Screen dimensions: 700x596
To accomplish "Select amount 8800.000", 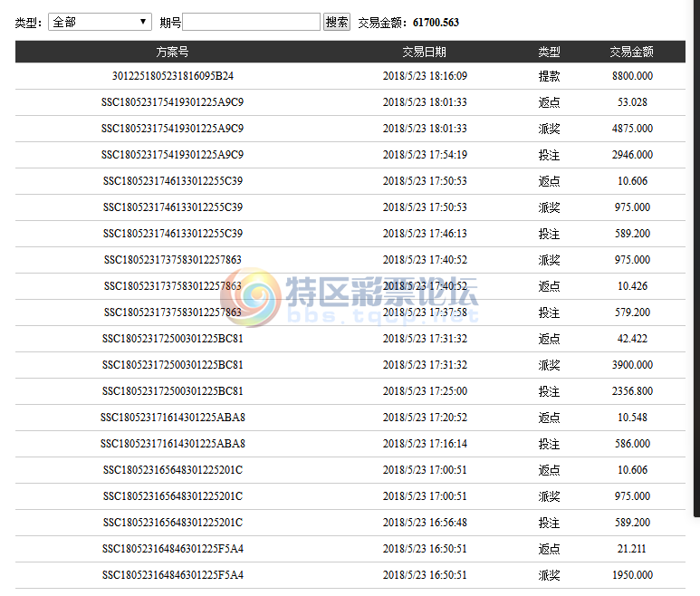I will 632,76.
